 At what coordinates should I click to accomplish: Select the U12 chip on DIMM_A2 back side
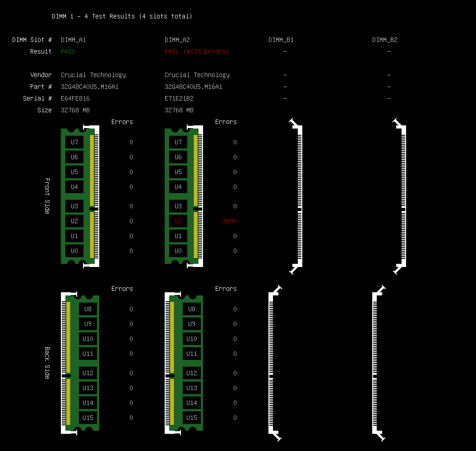pos(192,373)
